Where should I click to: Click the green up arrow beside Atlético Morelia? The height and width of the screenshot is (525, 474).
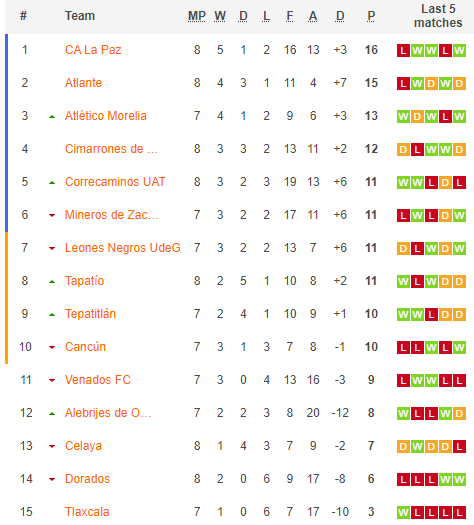tap(52, 117)
